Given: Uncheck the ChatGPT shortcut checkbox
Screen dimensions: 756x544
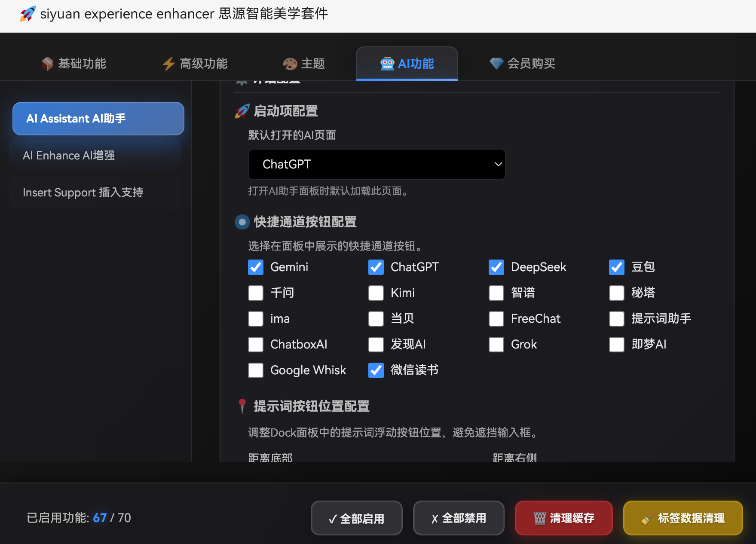Looking at the screenshot, I should [x=376, y=267].
